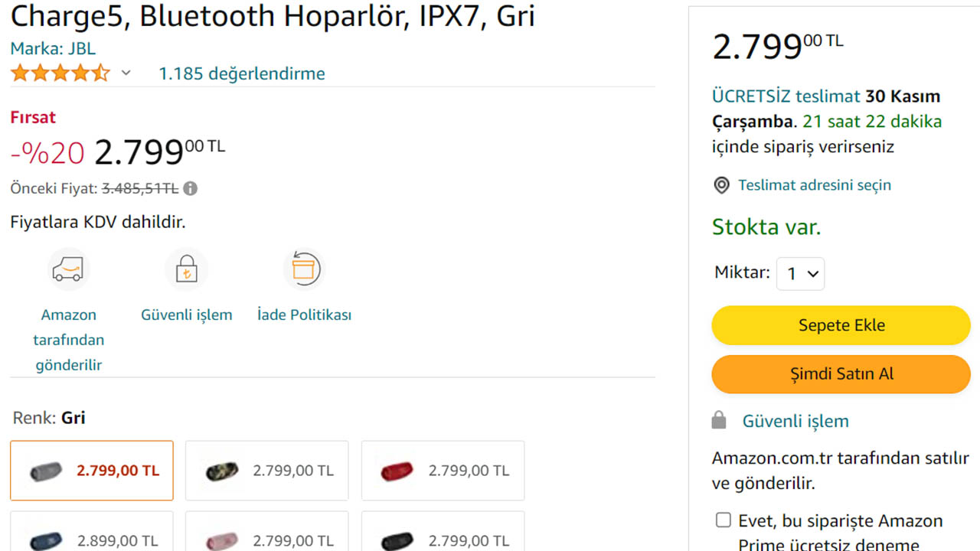980x551 pixels.
Task: Select the red speaker color option
Action: pyautogui.click(x=443, y=471)
